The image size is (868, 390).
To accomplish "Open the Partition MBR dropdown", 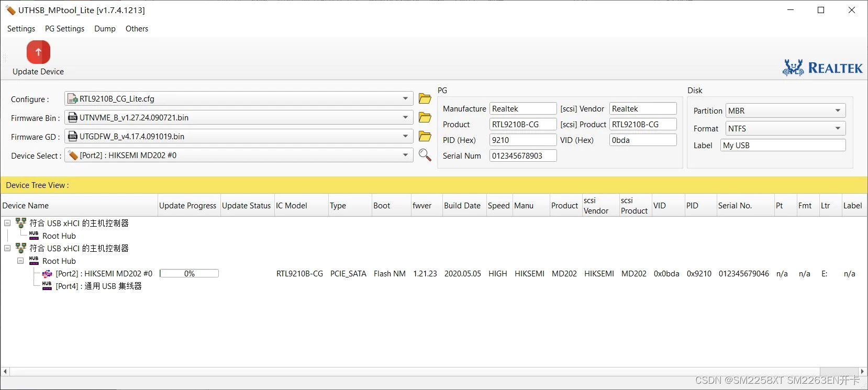I will point(838,110).
